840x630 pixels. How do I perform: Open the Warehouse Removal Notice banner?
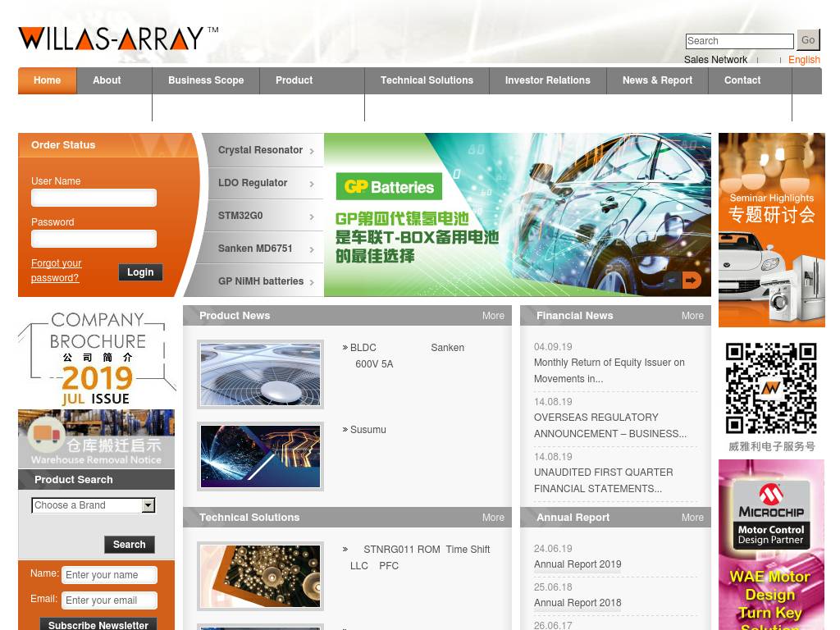click(97, 439)
